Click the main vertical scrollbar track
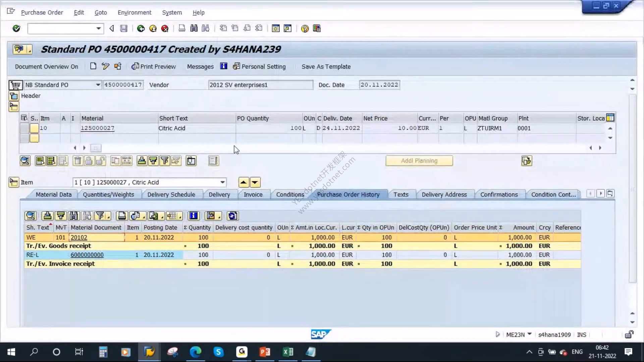The image size is (644, 362). pos(632,188)
